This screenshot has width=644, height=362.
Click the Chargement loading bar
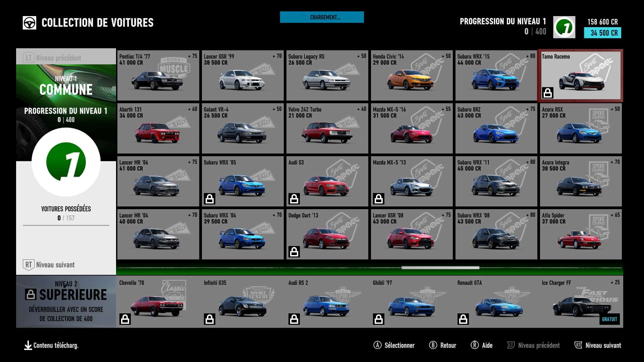[322, 17]
